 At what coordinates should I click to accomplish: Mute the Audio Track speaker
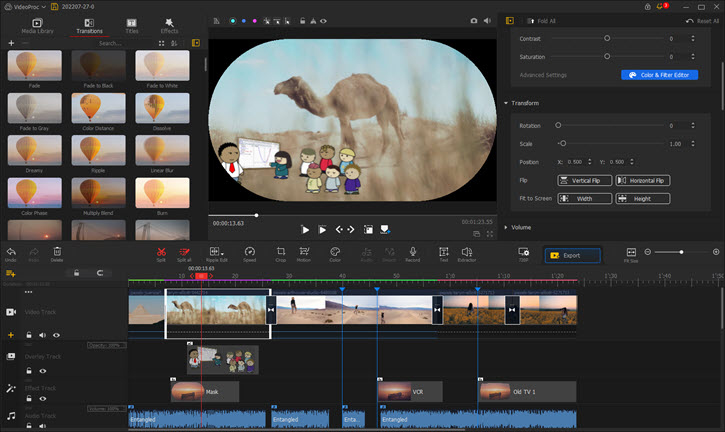(43, 424)
